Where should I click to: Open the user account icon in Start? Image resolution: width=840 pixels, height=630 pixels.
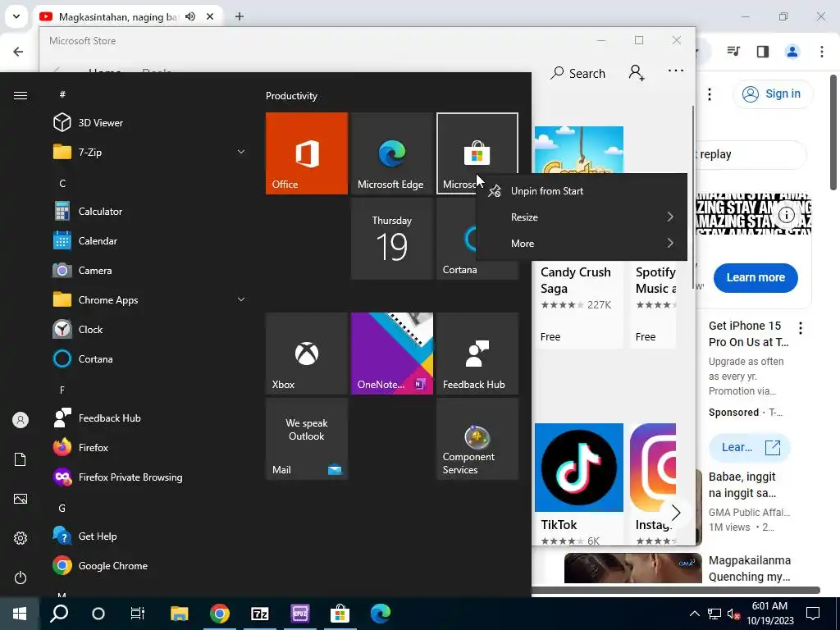tap(21, 420)
